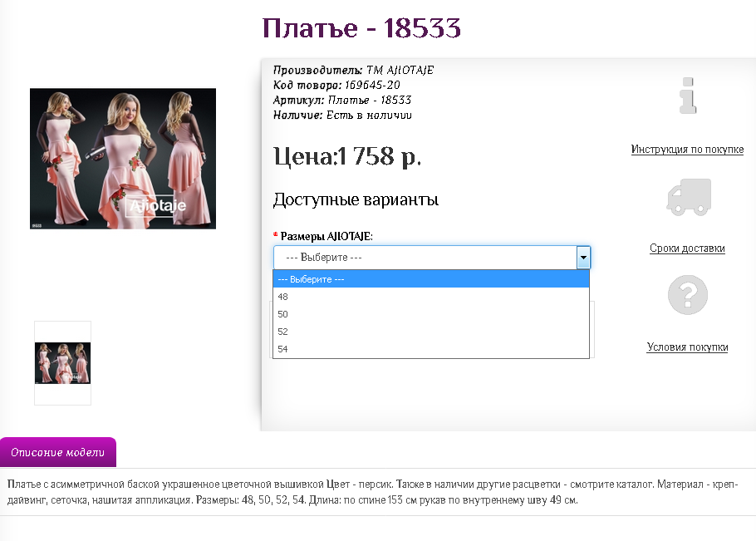Click the Наличие: Есть в наличии line

point(342,116)
